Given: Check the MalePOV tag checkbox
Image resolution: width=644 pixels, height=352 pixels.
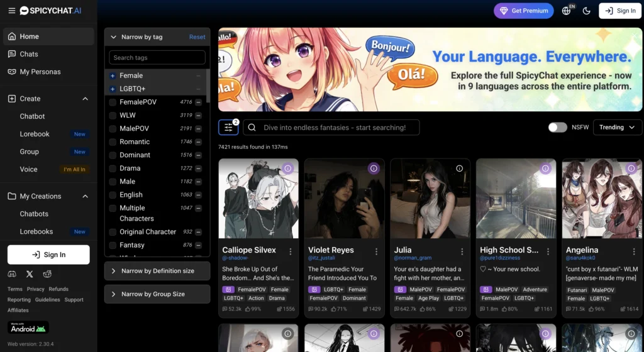Looking at the screenshot, I should click(113, 129).
